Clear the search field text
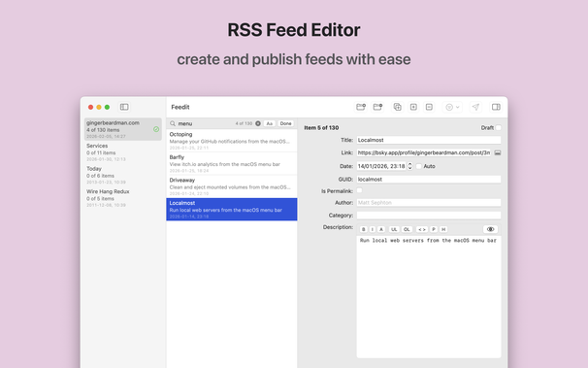This screenshot has width=588, height=368. [x=258, y=123]
